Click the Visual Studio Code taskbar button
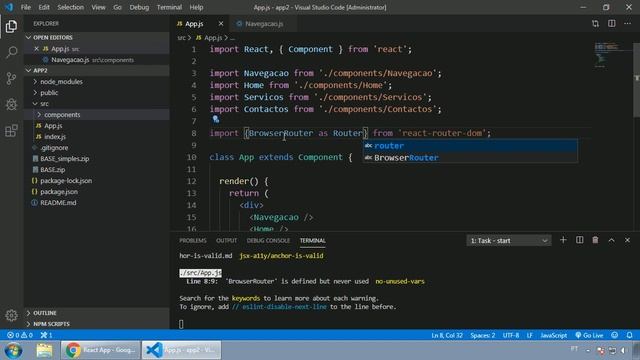 pyautogui.click(x=182, y=350)
